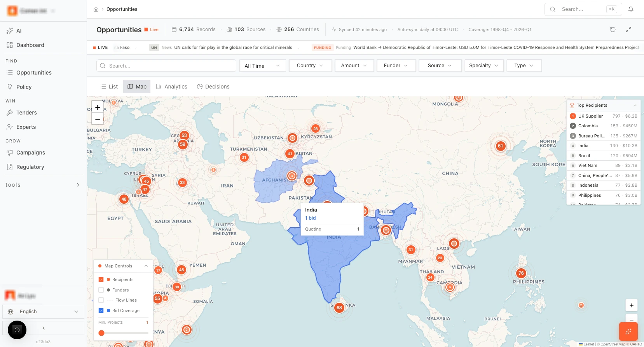
Task: Click the Yemen cluster marker 45
Action: tap(182, 270)
